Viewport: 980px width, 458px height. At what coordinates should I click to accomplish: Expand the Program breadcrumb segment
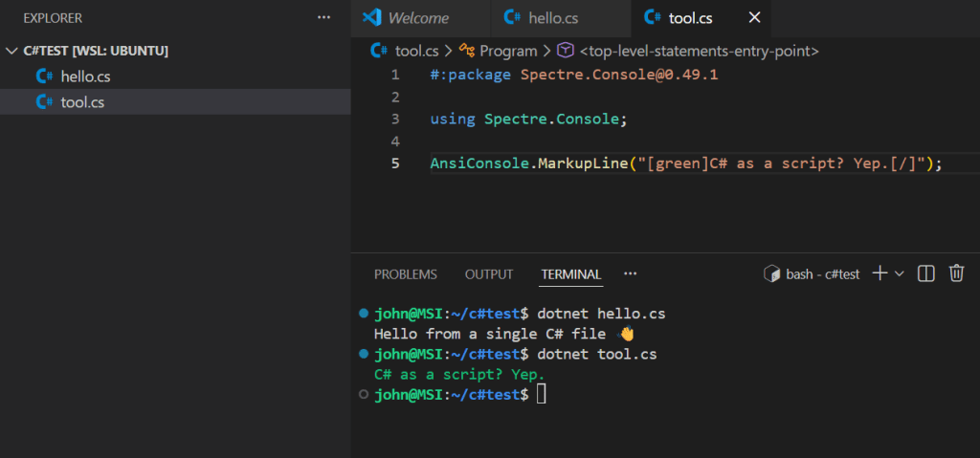pyautogui.click(x=507, y=51)
